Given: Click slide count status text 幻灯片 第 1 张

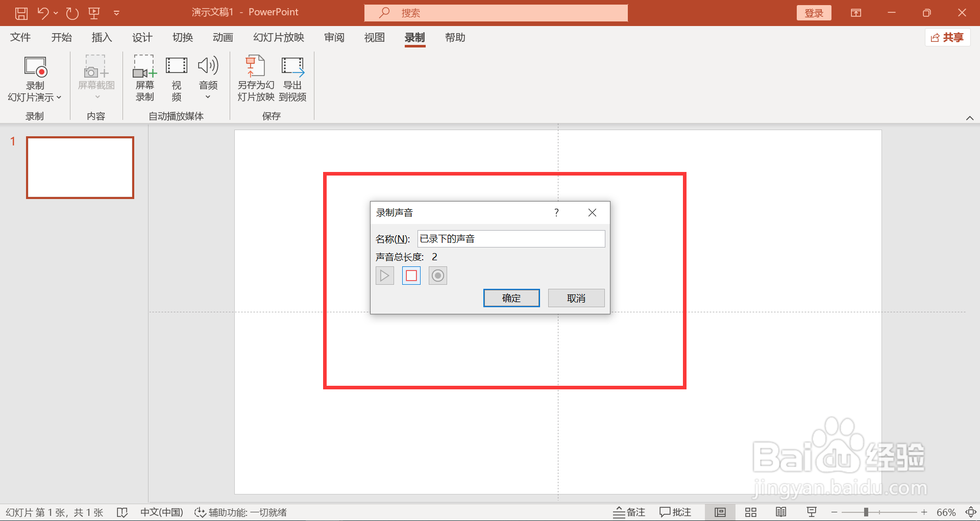Looking at the screenshot, I should tap(55, 512).
